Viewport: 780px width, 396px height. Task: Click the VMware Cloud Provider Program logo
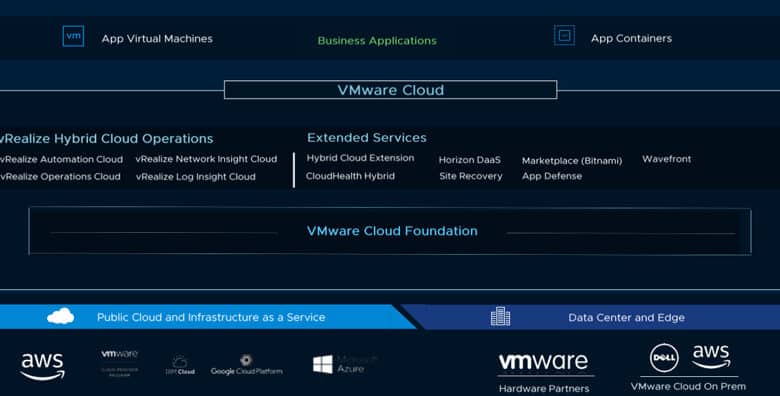[119, 364]
